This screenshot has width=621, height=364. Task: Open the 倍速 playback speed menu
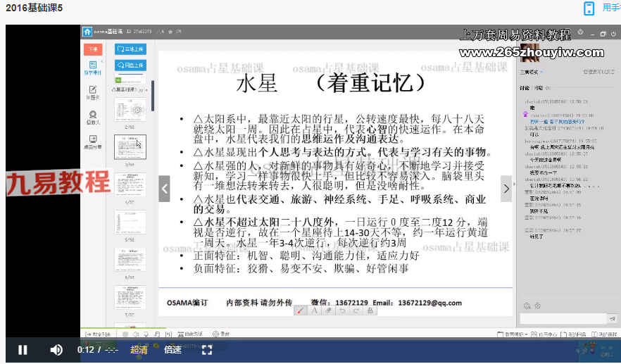pos(173,350)
